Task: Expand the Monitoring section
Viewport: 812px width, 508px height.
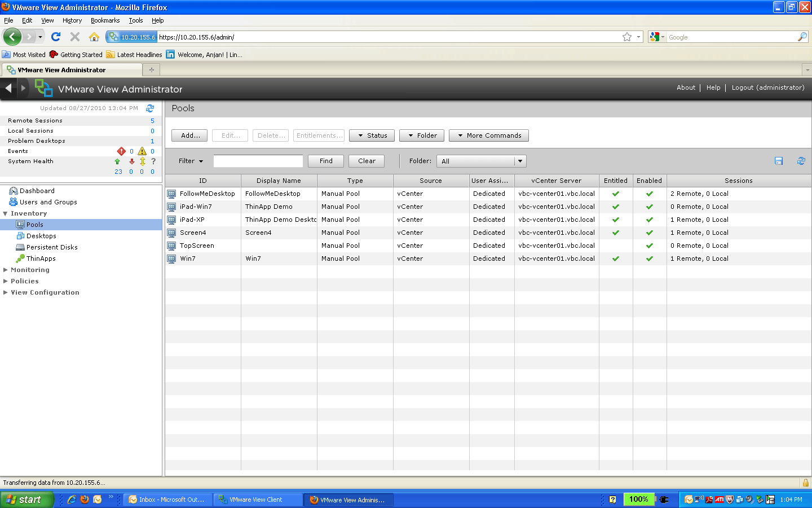Action: 6,270
